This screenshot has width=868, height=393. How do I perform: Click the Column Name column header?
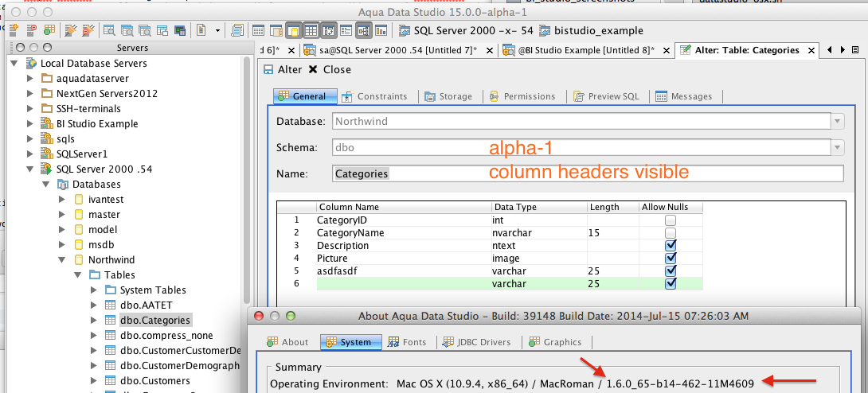pos(404,208)
